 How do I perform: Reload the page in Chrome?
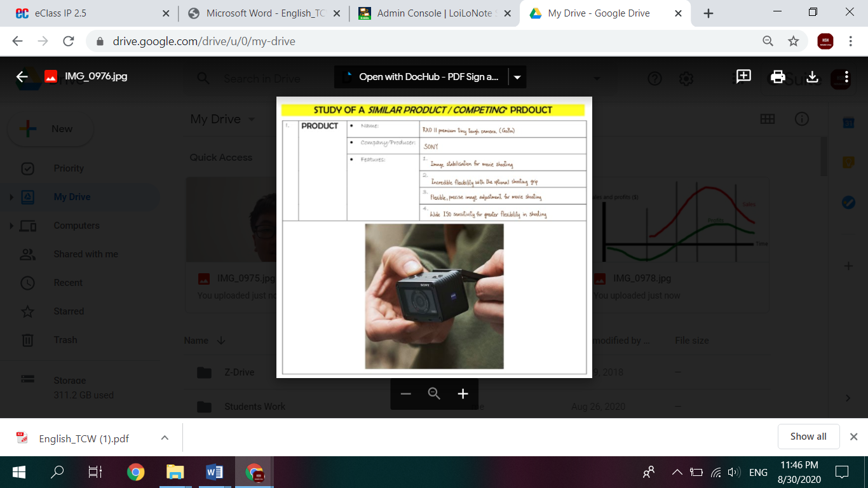point(69,41)
